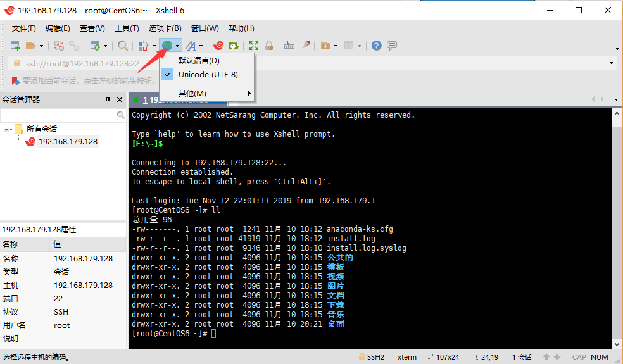Screen dimensions: 623x364
Task: Click the address bar lock icon
Action: (x=17, y=63)
